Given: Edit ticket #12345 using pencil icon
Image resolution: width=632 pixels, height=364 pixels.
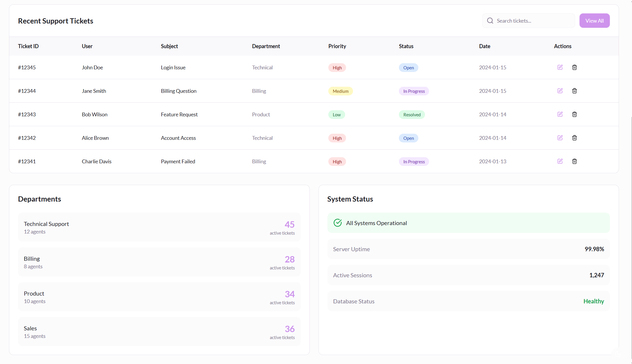Looking at the screenshot, I should (560, 67).
